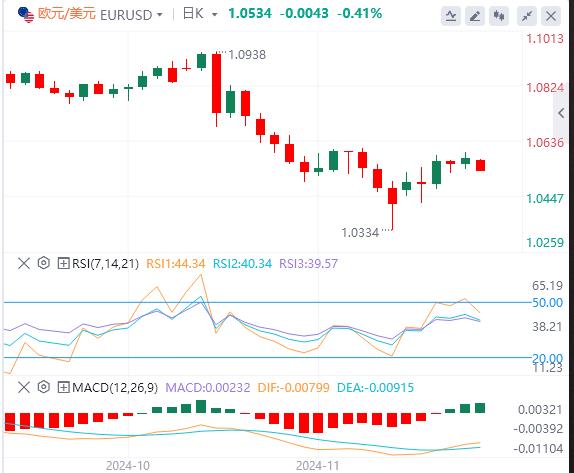
Task: Click the MACD 0.00321 axis label
Action: [540, 410]
